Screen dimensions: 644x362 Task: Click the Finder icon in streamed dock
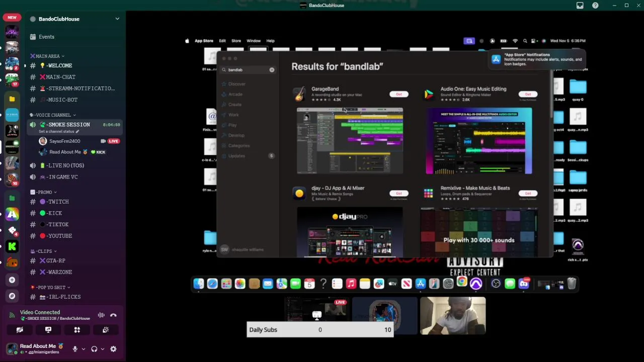tap(199, 284)
